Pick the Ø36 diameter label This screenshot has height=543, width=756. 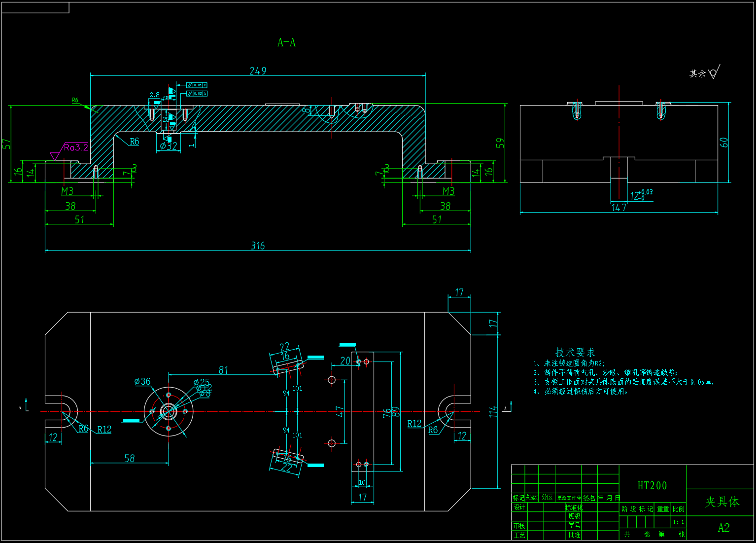click(142, 381)
